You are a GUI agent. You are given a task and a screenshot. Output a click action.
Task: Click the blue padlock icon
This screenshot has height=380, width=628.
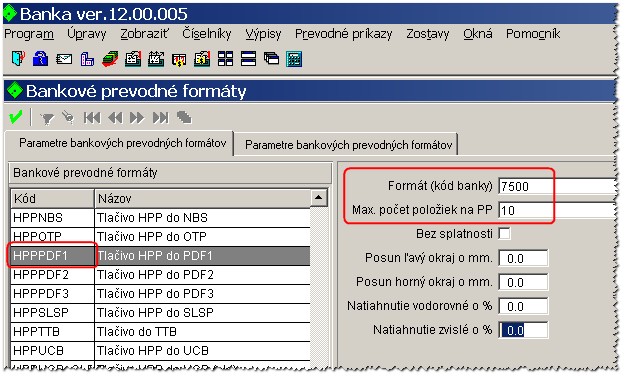[x=40, y=58]
